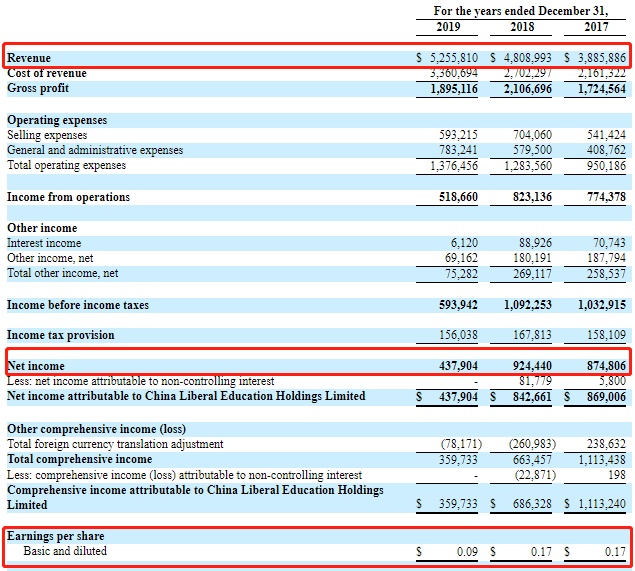Select 2018 Gross profit 2,106,696
The height and width of the screenshot is (571, 635).
[528, 89]
